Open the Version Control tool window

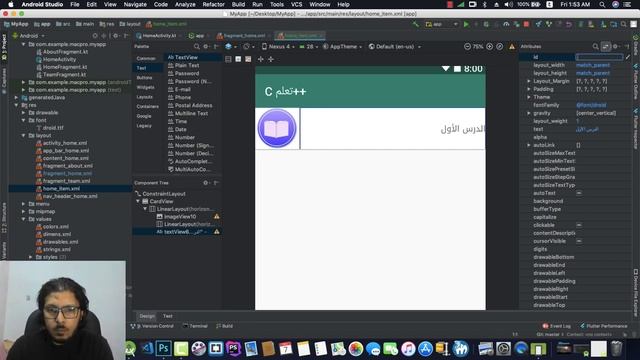(x=152, y=326)
